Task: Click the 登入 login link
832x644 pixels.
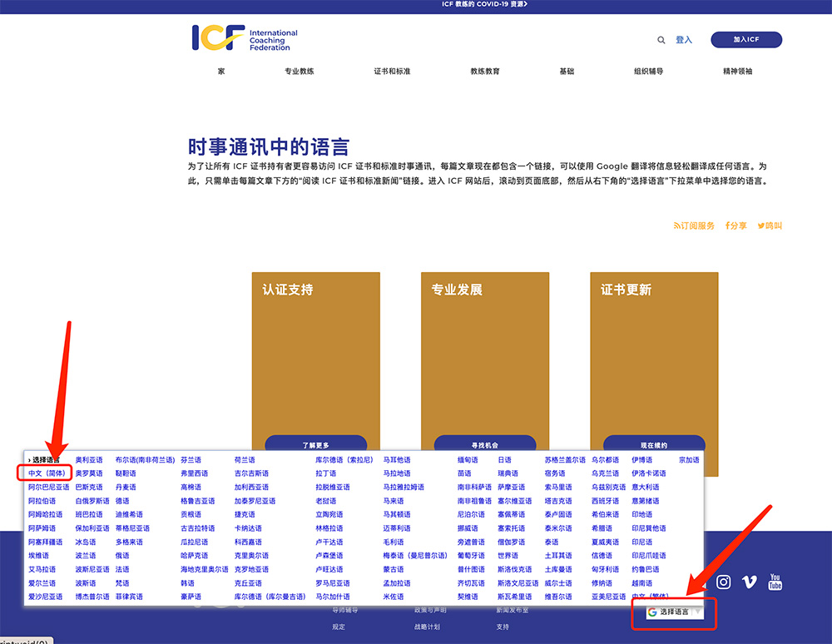Action: coord(684,40)
